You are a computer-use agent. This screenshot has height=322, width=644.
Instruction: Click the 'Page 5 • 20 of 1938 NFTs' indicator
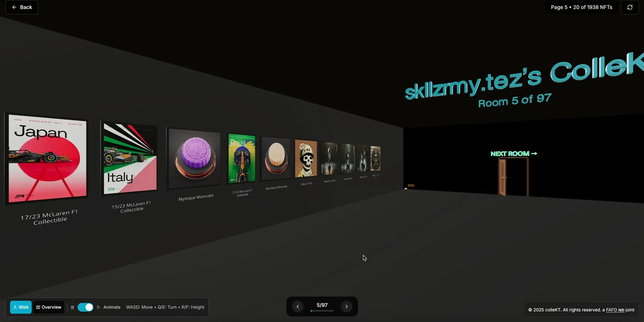pos(581,7)
